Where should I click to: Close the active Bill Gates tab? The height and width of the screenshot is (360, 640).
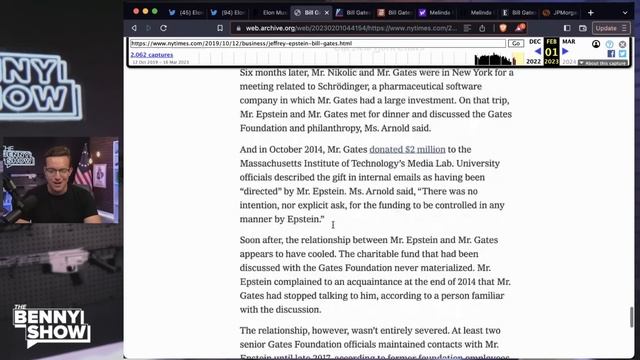point(327,13)
